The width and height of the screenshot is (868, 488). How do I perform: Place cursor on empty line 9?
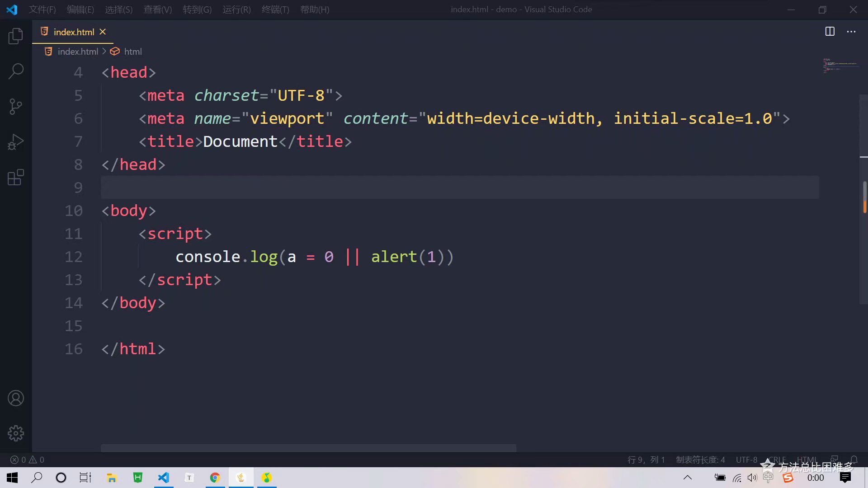tap(460, 188)
